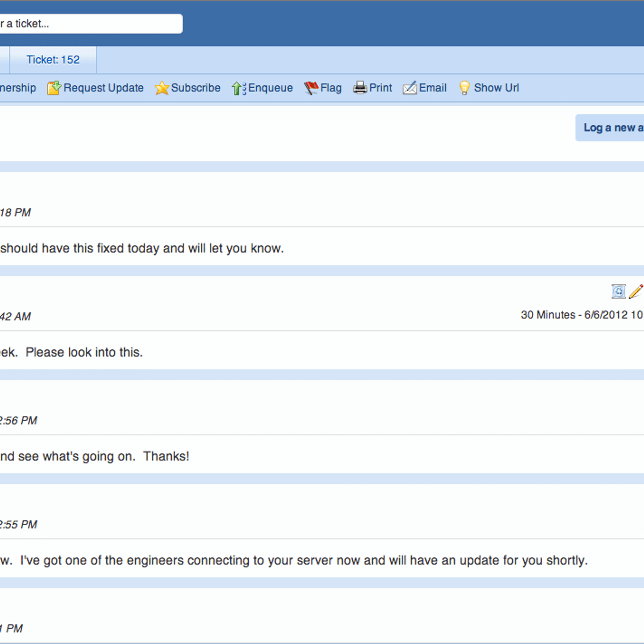Click the red Flag icon
This screenshot has width=644, height=644.
(x=311, y=88)
